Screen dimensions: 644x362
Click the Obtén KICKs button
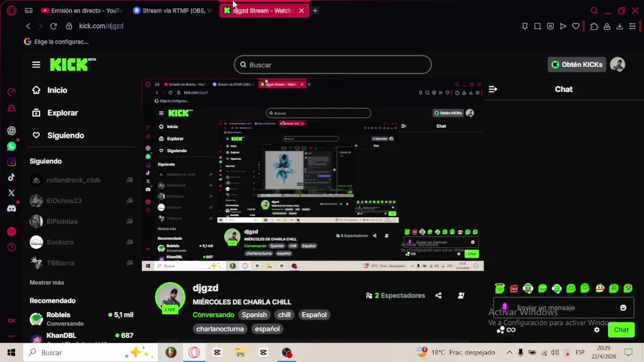pyautogui.click(x=577, y=64)
